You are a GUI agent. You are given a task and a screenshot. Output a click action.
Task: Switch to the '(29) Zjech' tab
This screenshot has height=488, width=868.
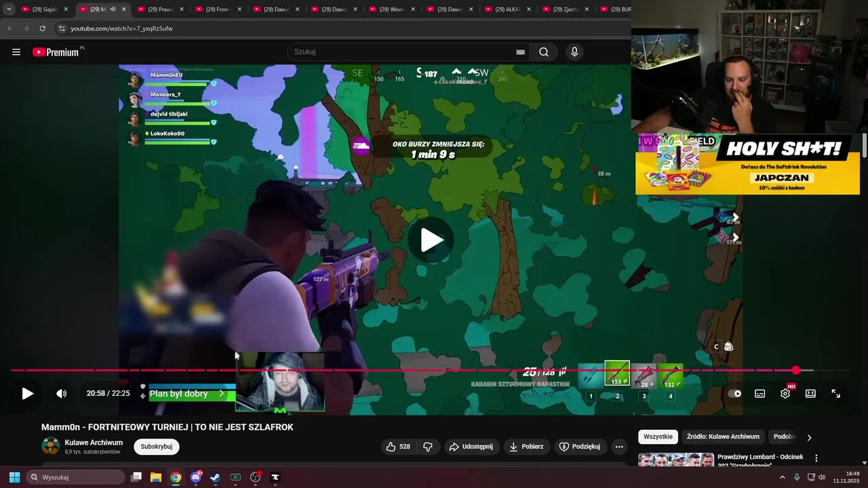click(566, 9)
